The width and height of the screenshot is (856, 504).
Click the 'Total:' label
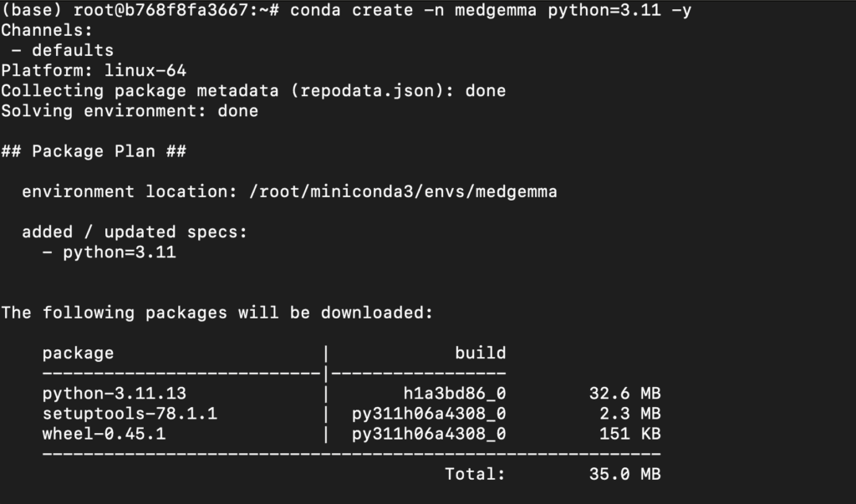(x=475, y=474)
